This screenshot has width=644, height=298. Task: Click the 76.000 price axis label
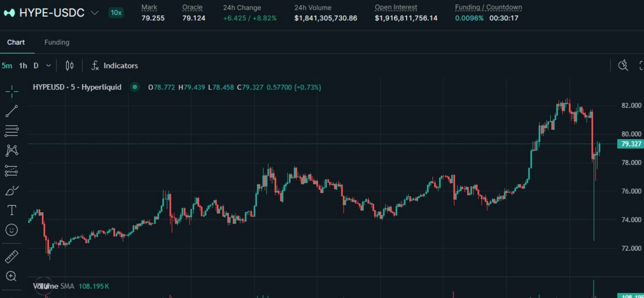click(631, 191)
